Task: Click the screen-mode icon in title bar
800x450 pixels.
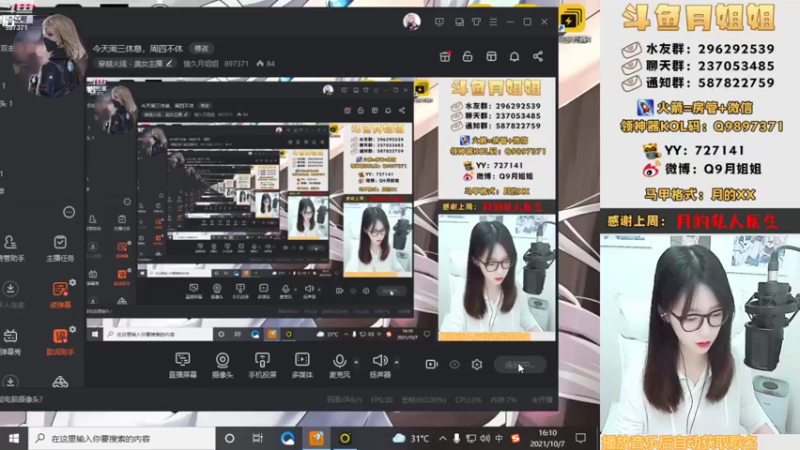Action: pos(439,22)
